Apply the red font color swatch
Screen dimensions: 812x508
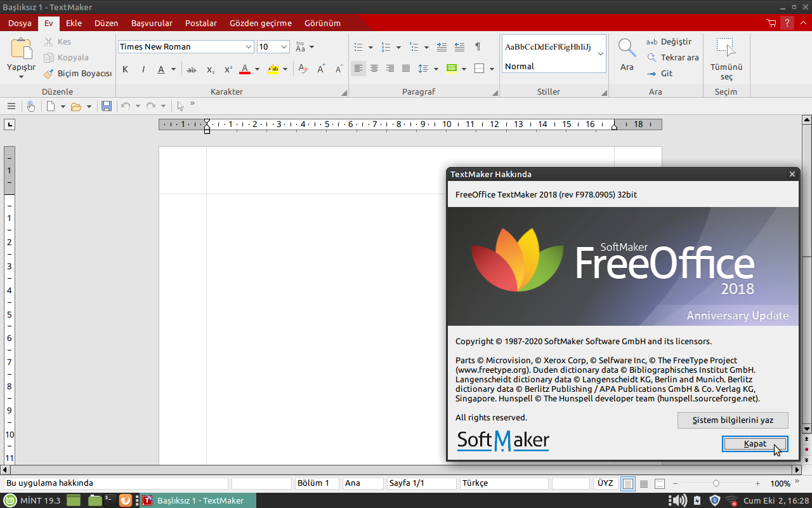coord(245,69)
